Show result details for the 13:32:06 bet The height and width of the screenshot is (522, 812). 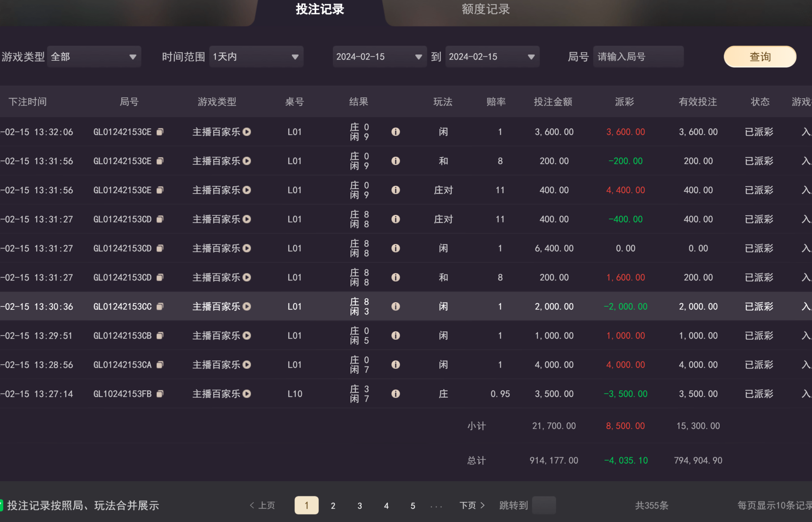(x=396, y=132)
